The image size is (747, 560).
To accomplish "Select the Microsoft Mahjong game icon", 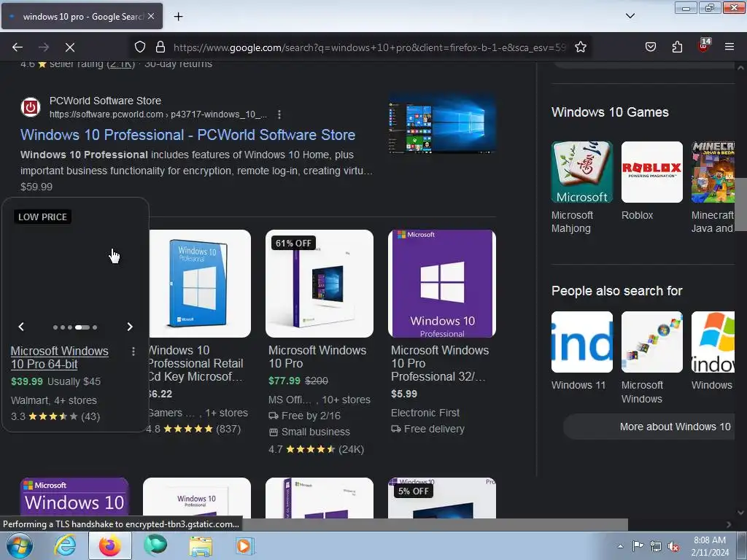I will pos(581,172).
